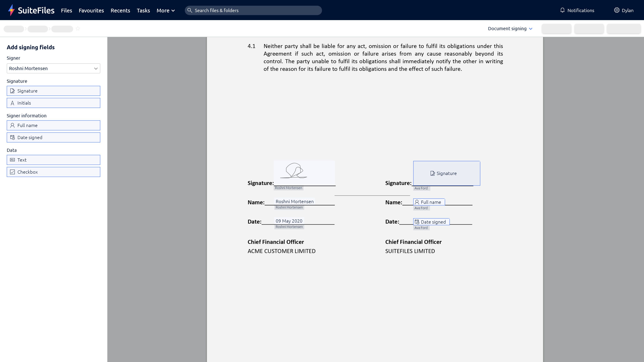This screenshot has width=644, height=362.
Task: Select the Initials signing field tool
Action: pyautogui.click(x=53, y=103)
